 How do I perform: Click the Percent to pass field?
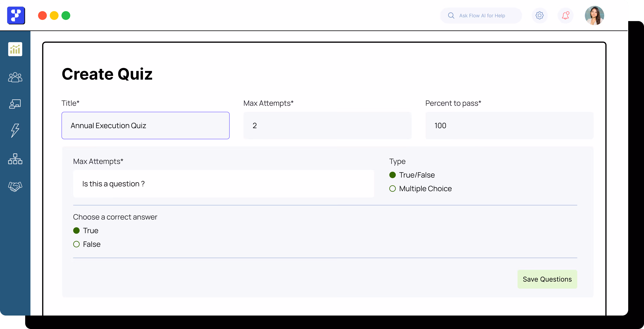[509, 126]
